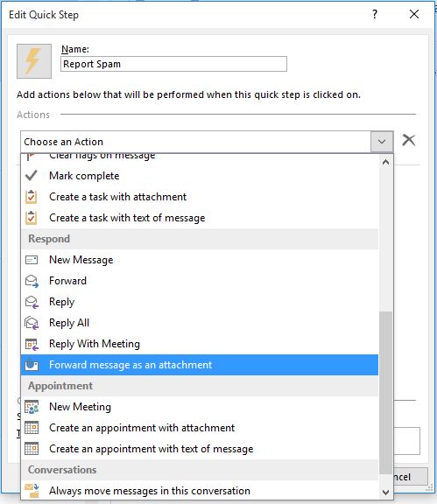Click the Mark complete checkmark icon

tap(32, 176)
